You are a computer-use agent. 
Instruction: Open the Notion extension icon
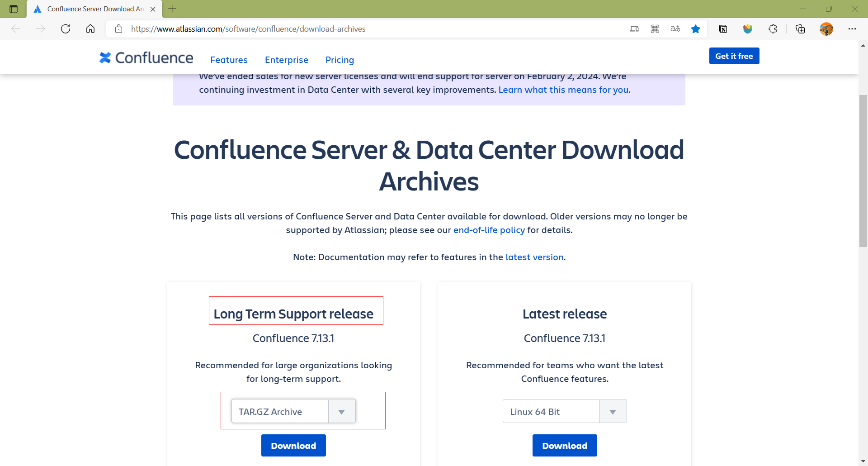click(723, 29)
